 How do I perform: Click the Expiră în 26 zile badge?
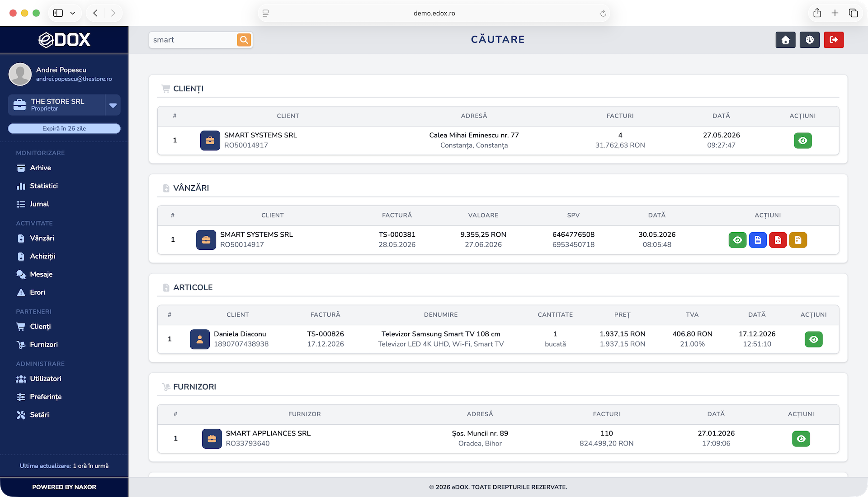[64, 129]
